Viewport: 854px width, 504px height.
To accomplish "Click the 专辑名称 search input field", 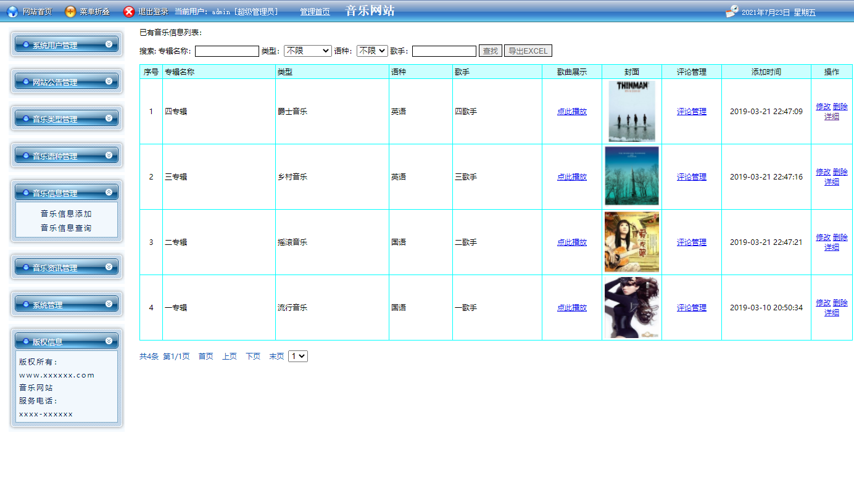I will (x=226, y=51).
